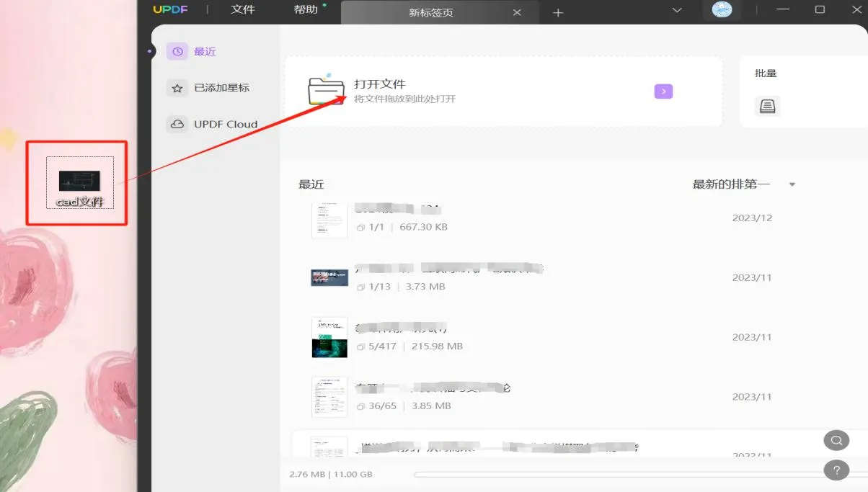Viewport: 868px width, 492px height.
Task: Click the open file folder icon
Action: (x=326, y=91)
